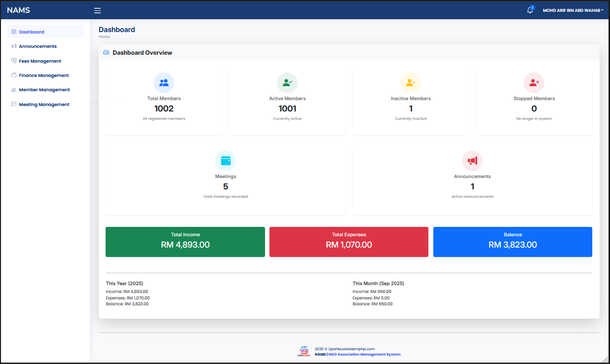Viewport: 610px width, 364px height.
Task: Open Fees Management in the sidebar
Action: click(45, 61)
